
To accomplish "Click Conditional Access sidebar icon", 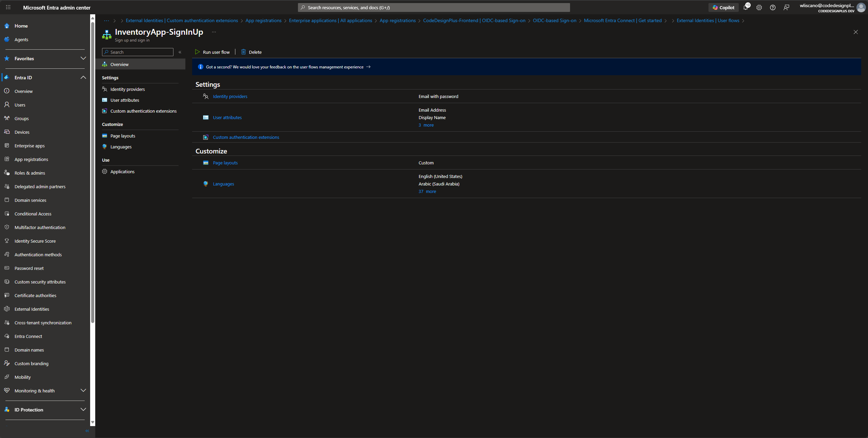I will (7, 213).
